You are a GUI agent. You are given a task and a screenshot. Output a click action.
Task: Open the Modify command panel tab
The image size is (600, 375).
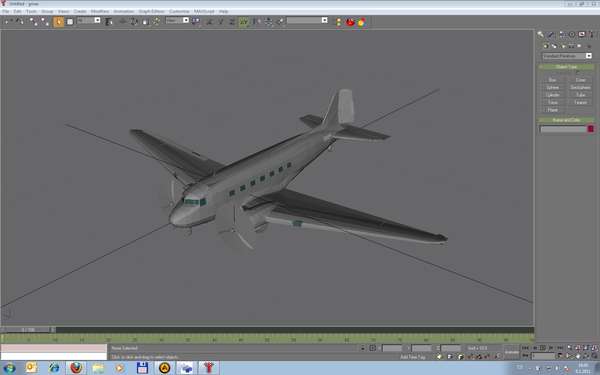(x=551, y=34)
